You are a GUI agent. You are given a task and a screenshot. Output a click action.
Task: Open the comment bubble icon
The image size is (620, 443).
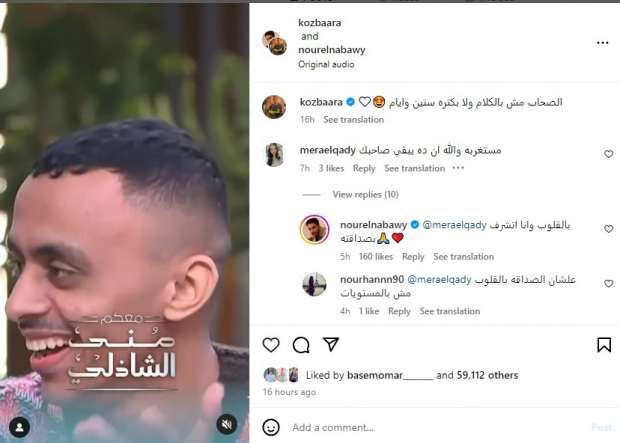pos(301,345)
